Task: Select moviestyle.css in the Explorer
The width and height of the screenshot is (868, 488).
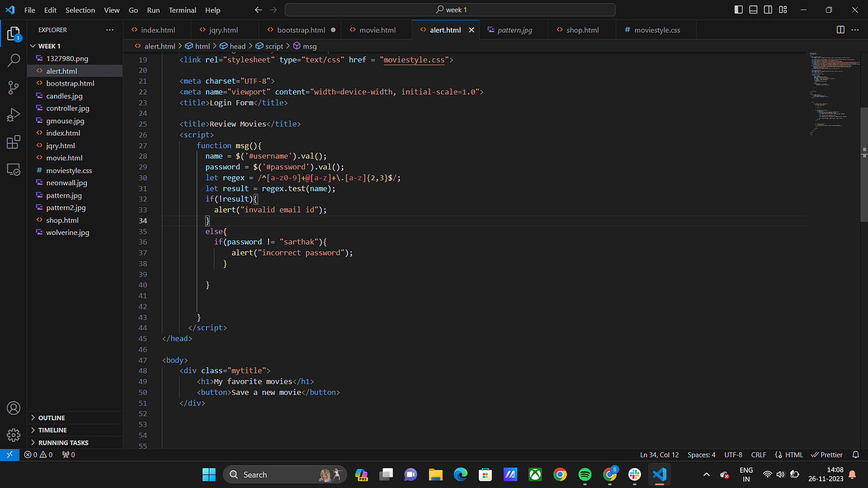Action: point(70,170)
